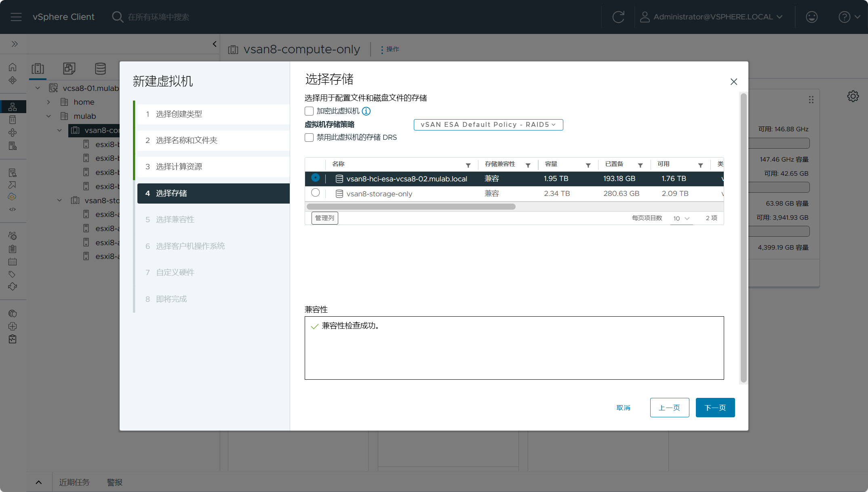The image size is (868, 492).
Task: Close the 新建虚拟机 dialog
Action: pyautogui.click(x=733, y=82)
